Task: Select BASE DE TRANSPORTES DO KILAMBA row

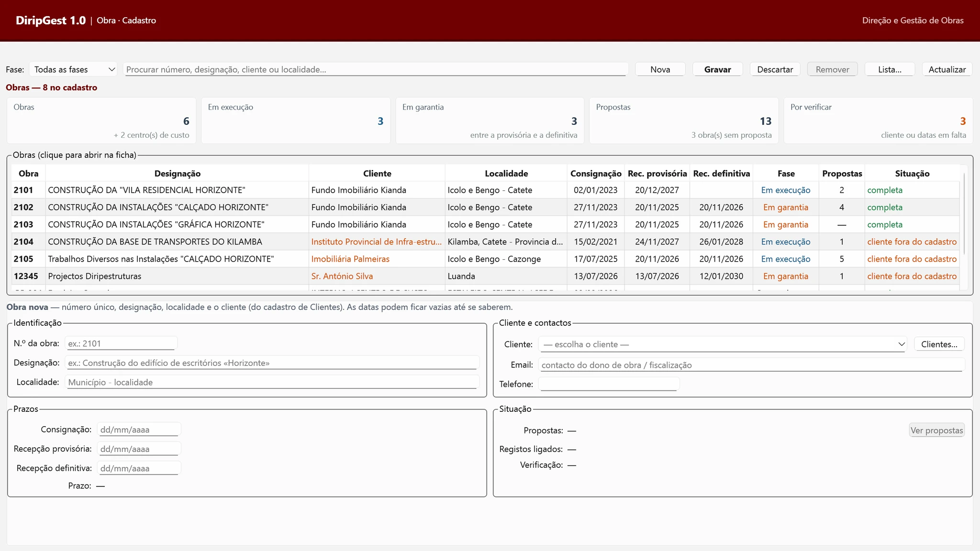Action: [x=485, y=242]
